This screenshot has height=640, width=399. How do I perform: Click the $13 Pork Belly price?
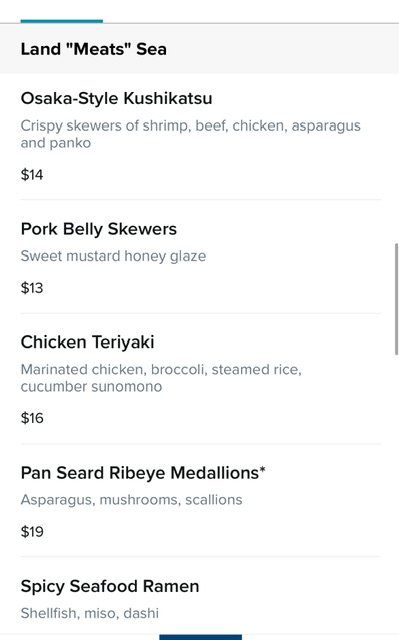[x=32, y=288]
